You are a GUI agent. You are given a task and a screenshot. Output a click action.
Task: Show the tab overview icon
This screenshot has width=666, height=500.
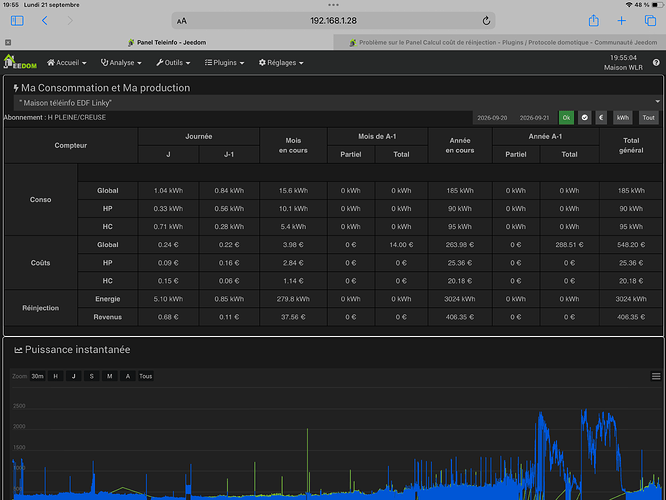(x=650, y=20)
